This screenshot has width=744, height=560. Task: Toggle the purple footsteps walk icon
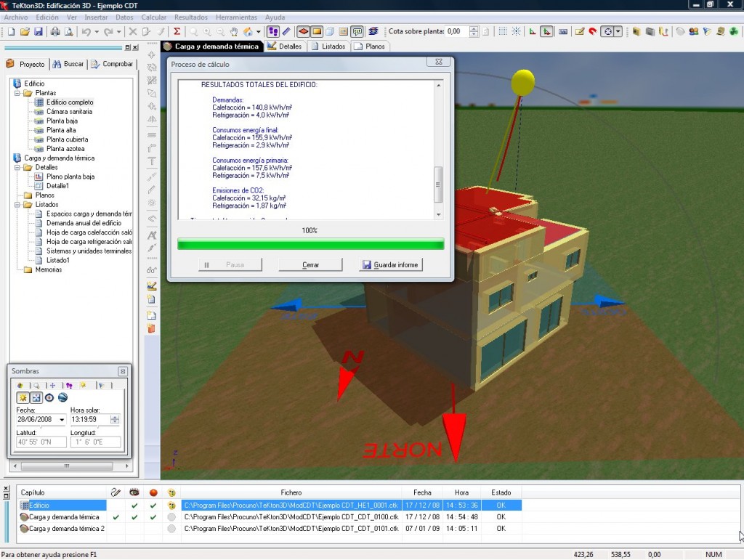pos(273,32)
